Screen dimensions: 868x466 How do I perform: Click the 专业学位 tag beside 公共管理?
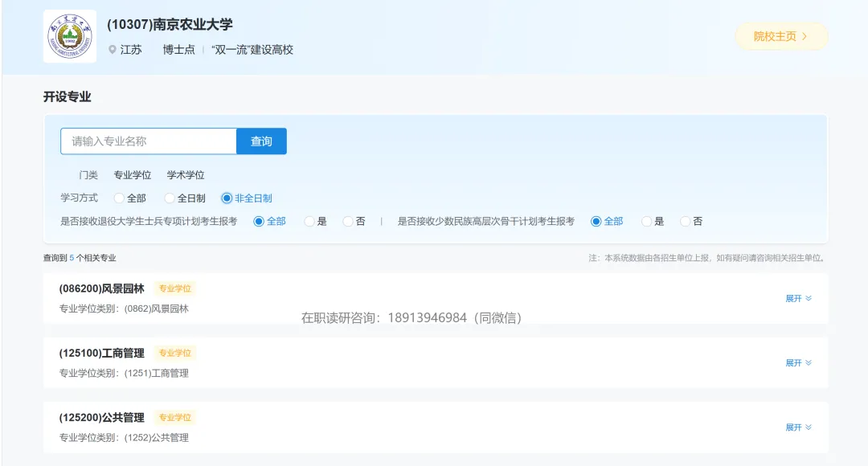pyautogui.click(x=175, y=417)
